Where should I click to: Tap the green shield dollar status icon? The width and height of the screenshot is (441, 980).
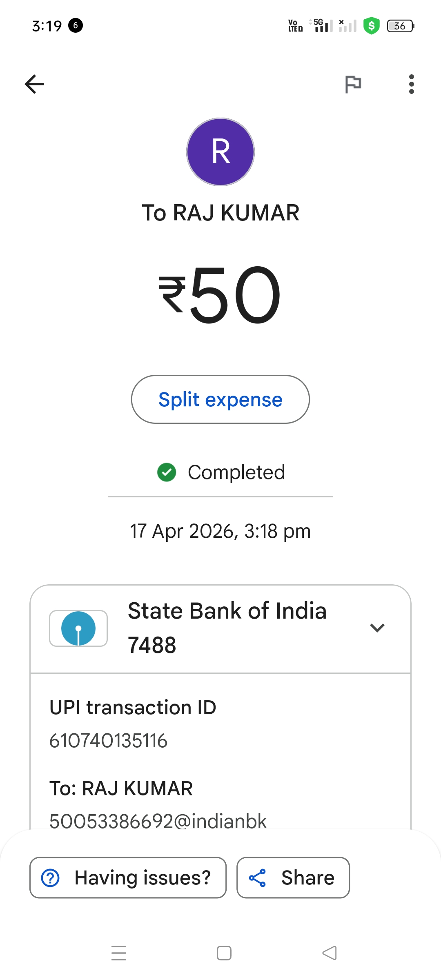tap(372, 26)
